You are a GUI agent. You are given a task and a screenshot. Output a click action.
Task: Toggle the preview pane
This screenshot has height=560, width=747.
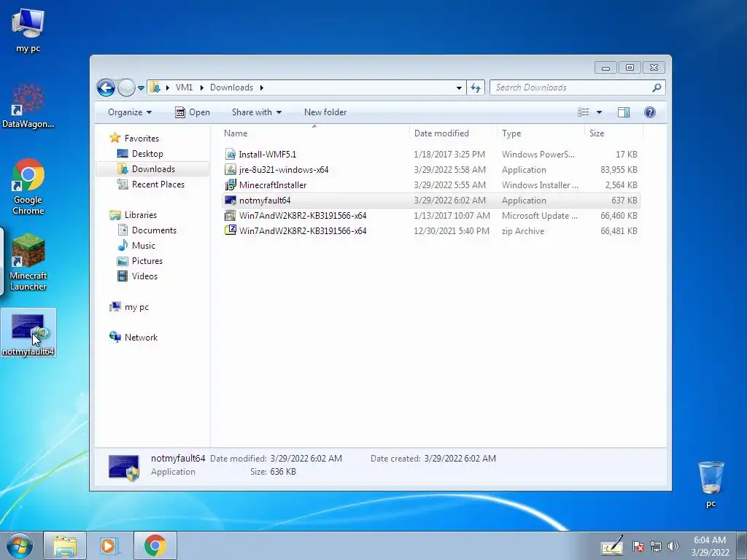pyautogui.click(x=624, y=112)
